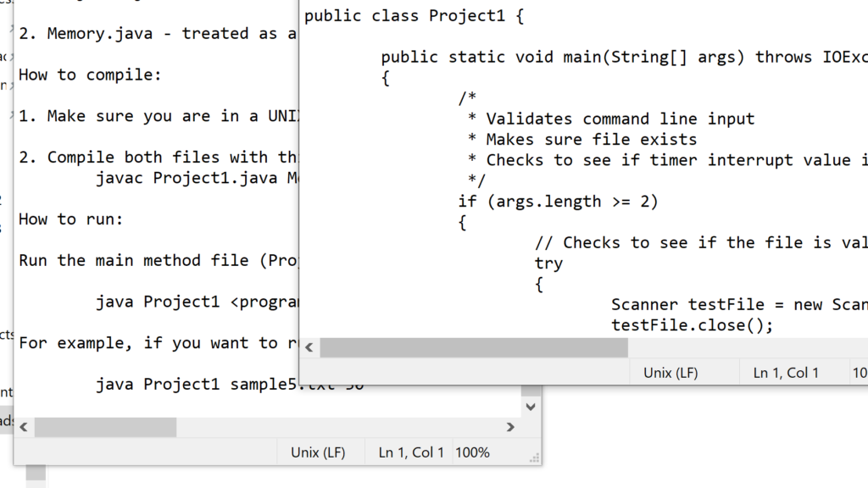Click Ln 1, Col 1 in README's status bar
The image size is (868, 488).
pos(410,452)
